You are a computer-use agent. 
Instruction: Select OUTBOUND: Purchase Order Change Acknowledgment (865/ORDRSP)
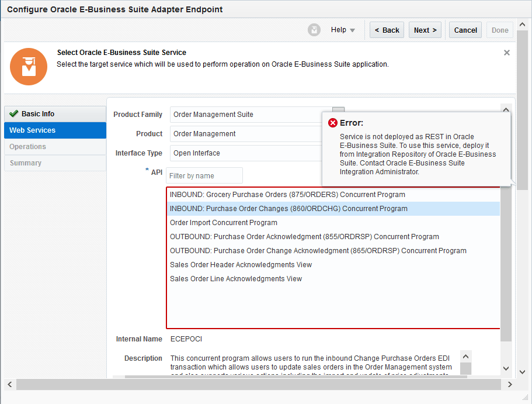click(333, 251)
